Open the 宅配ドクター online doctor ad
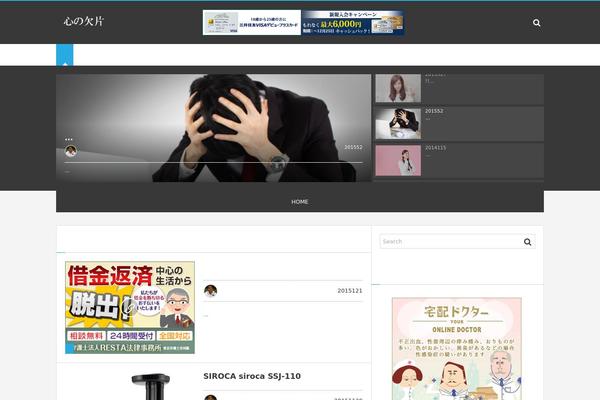600x400 pixels. [457, 349]
